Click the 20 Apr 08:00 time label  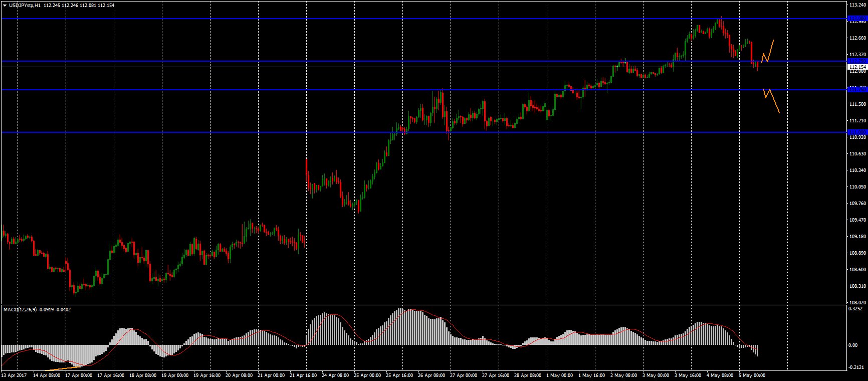[239, 375]
